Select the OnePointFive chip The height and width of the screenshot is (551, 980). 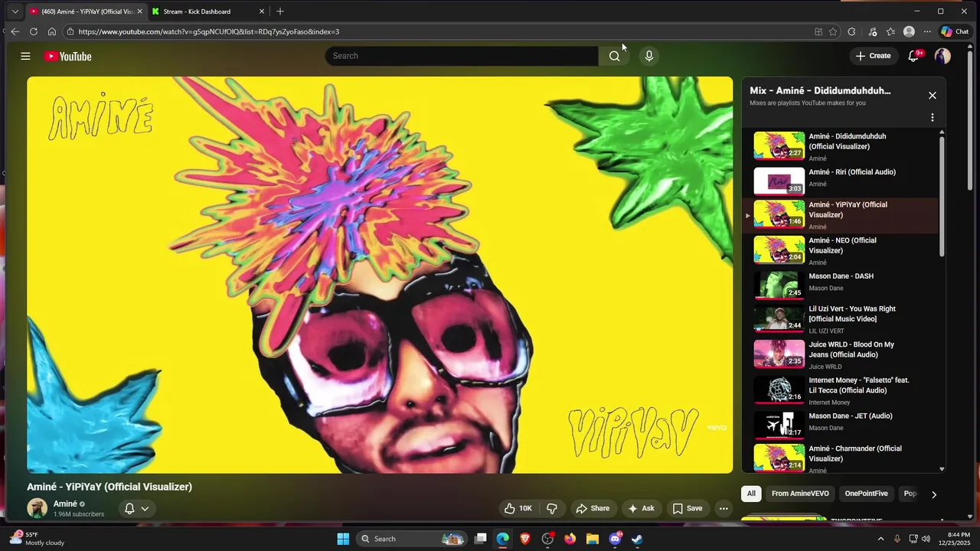(x=866, y=494)
